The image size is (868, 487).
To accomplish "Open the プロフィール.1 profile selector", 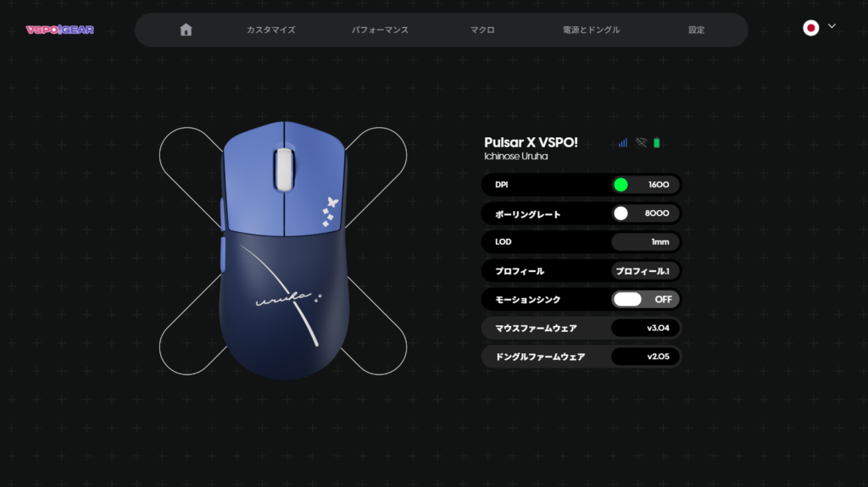I will click(645, 271).
